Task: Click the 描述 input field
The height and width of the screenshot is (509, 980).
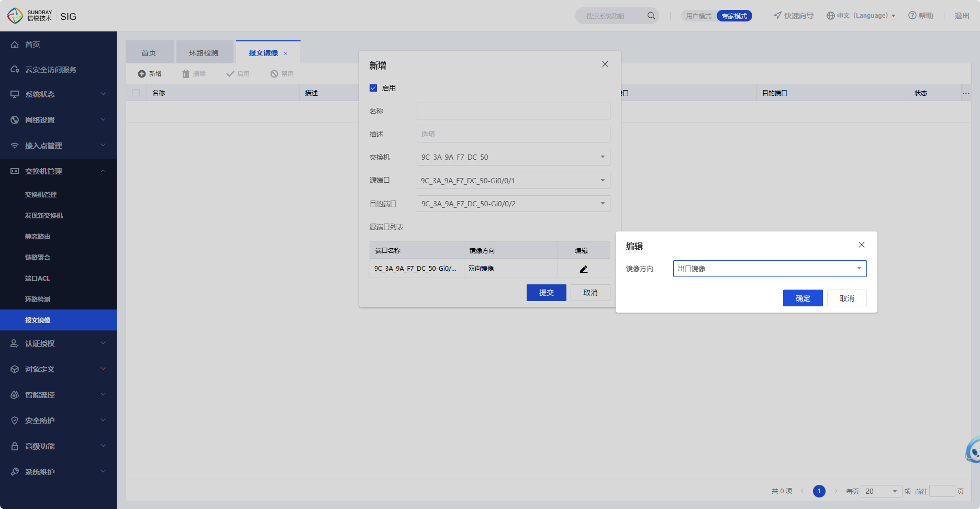Action: (514, 134)
